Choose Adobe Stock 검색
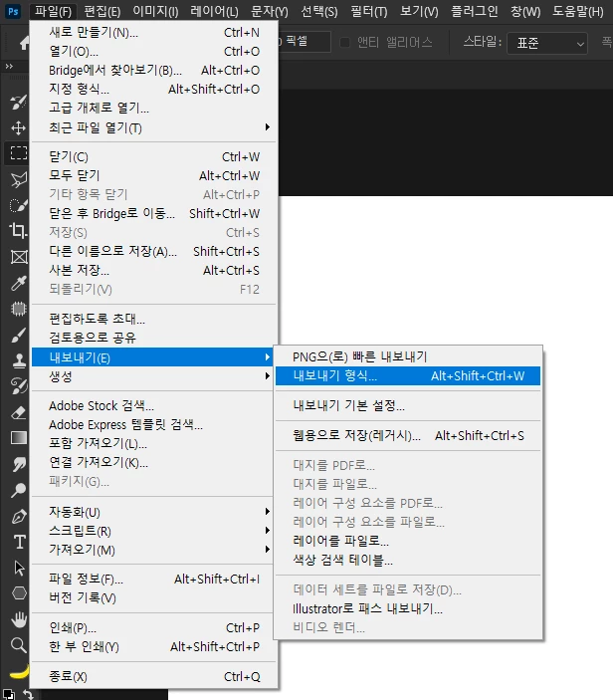613x700 pixels. (154, 406)
